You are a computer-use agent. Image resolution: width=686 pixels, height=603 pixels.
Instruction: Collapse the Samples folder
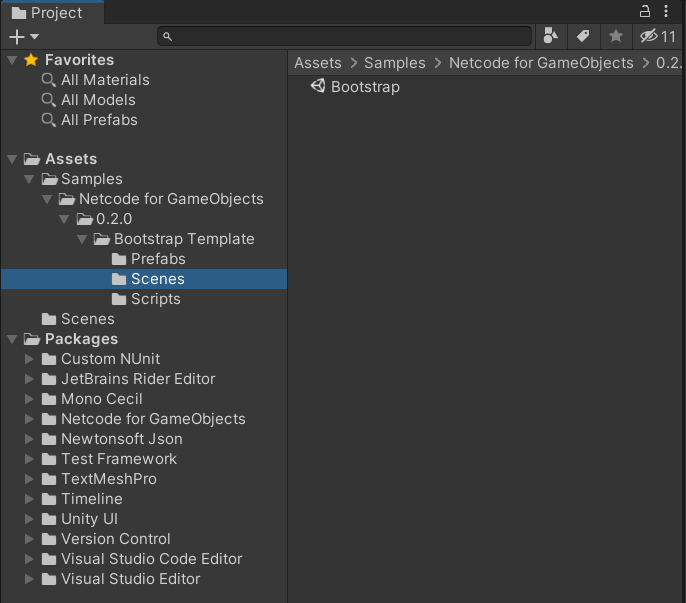29,179
